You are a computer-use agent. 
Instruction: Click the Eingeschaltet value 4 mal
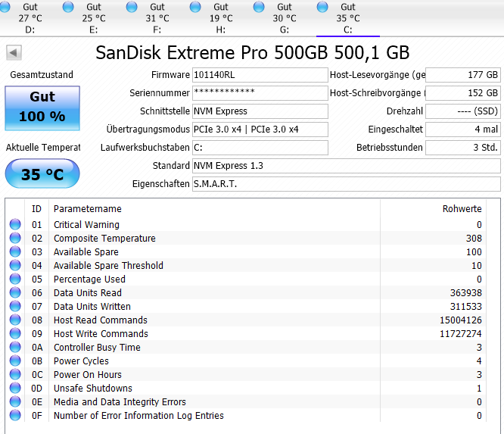click(x=463, y=130)
